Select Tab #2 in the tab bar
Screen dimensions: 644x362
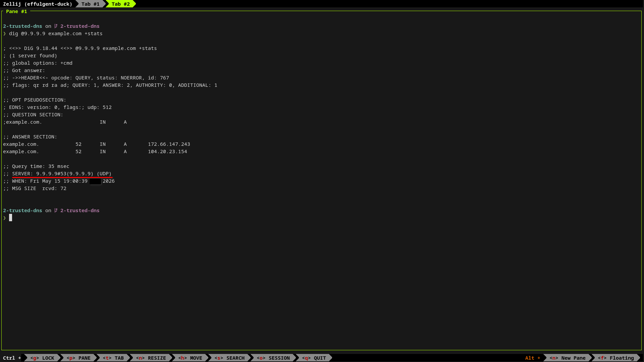click(x=120, y=4)
